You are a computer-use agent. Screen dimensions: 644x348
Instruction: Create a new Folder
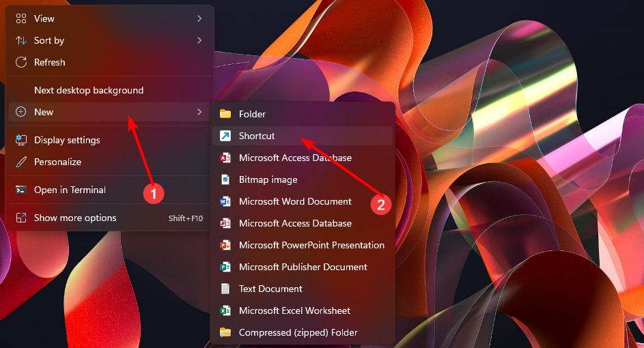[x=303, y=114]
